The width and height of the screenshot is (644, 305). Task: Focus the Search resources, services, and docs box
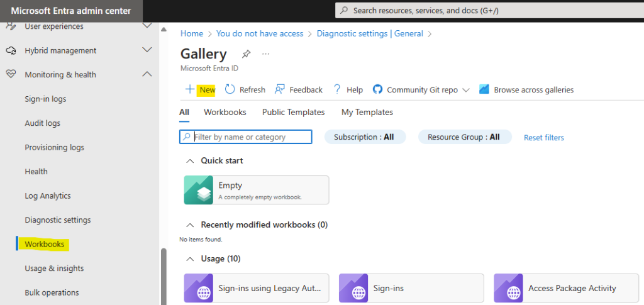coord(489,10)
